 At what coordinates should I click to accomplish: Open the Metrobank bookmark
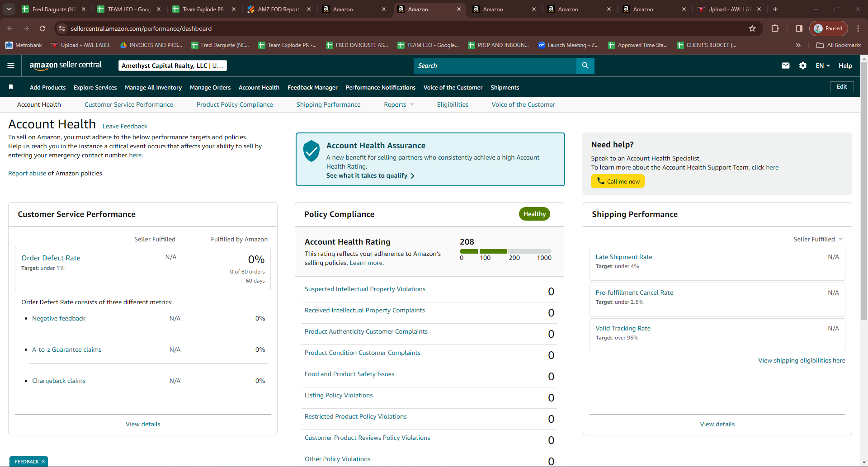tap(24, 45)
